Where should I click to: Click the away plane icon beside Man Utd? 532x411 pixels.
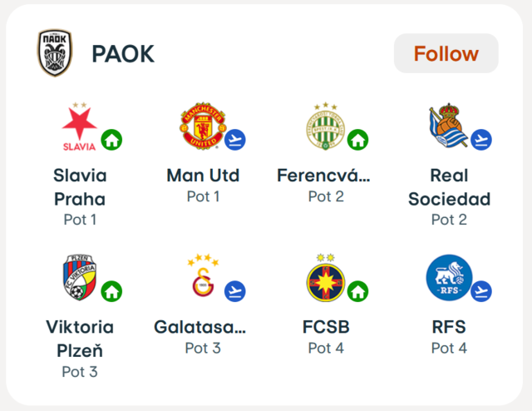(235, 140)
